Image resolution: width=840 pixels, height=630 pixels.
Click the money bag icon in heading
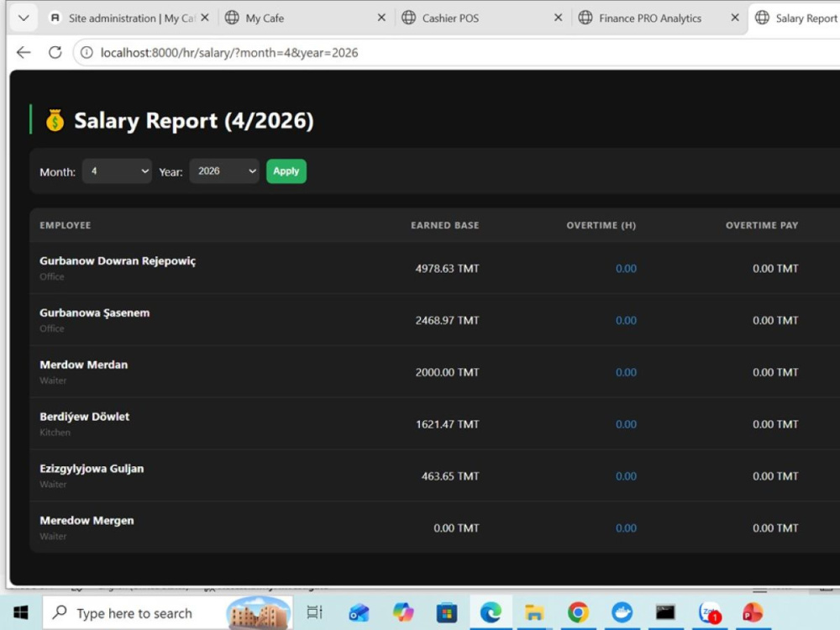click(55, 120)
